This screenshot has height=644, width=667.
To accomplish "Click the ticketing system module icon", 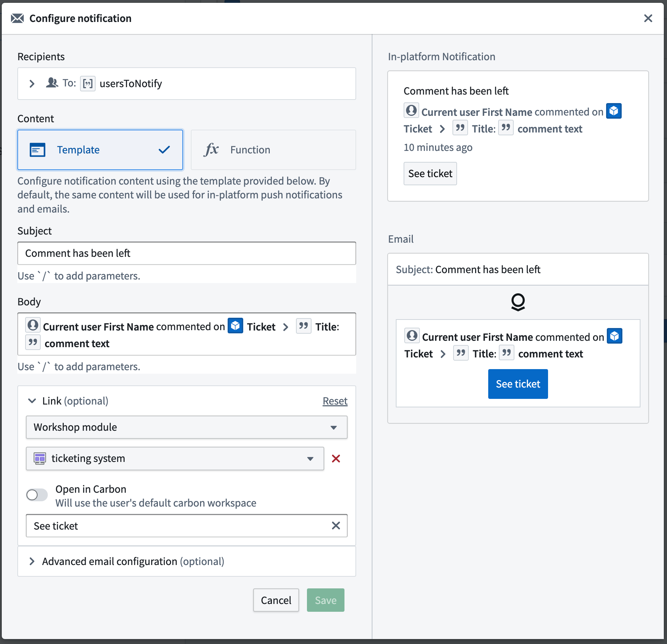I will 40,458.
